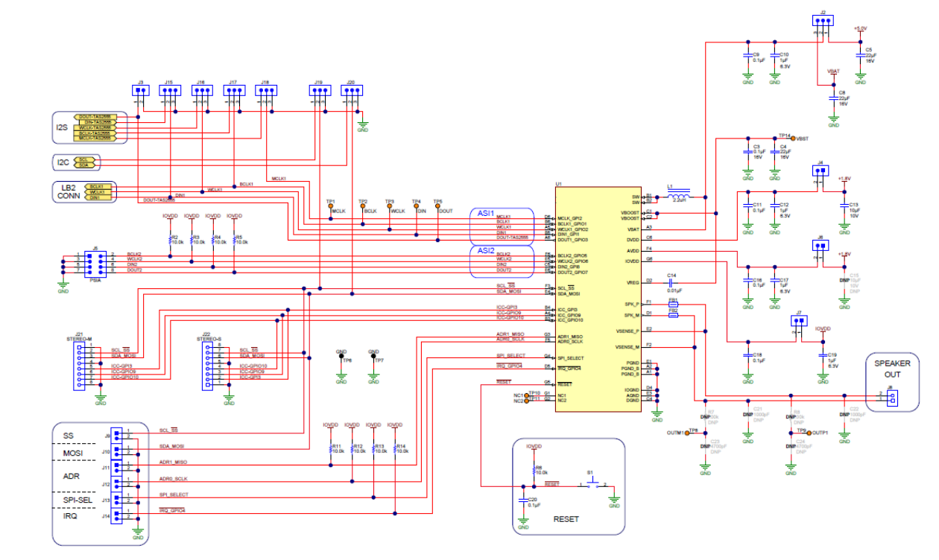Click the L1 2.2µH inductor symbol

point(678,197)
